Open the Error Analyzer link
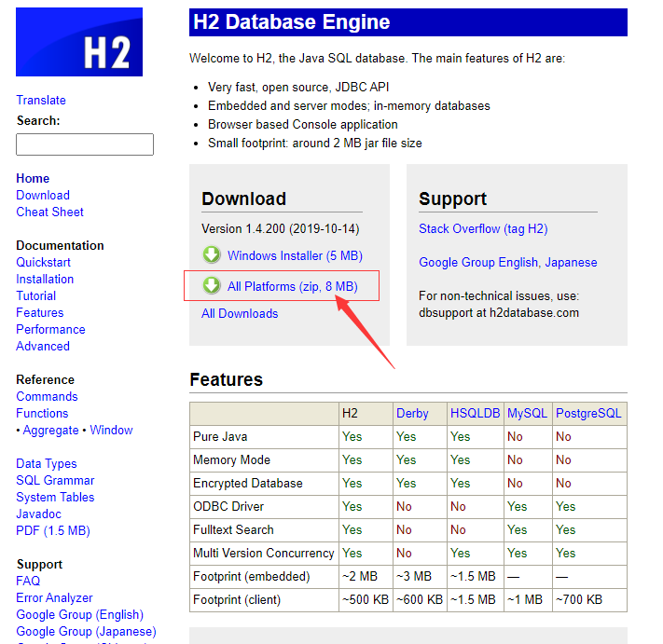Screen dimensions: 663x644 coord(54,598)
